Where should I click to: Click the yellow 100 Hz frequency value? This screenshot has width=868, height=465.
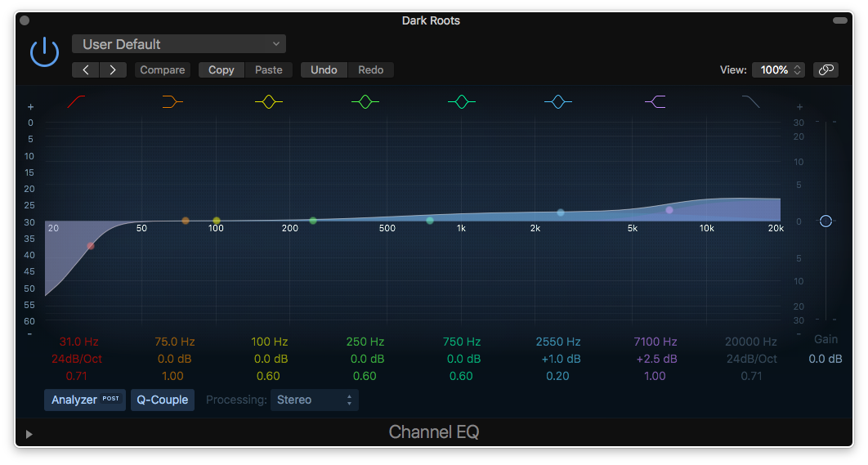270,342
